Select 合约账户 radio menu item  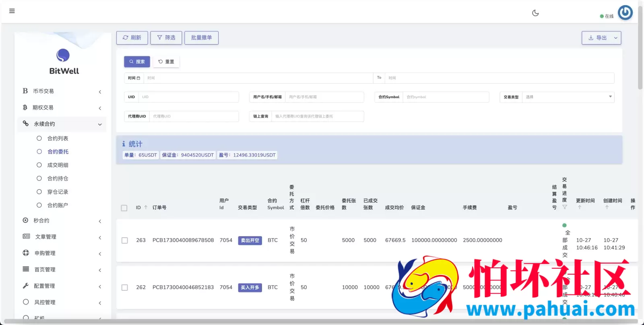coord(39,205)
